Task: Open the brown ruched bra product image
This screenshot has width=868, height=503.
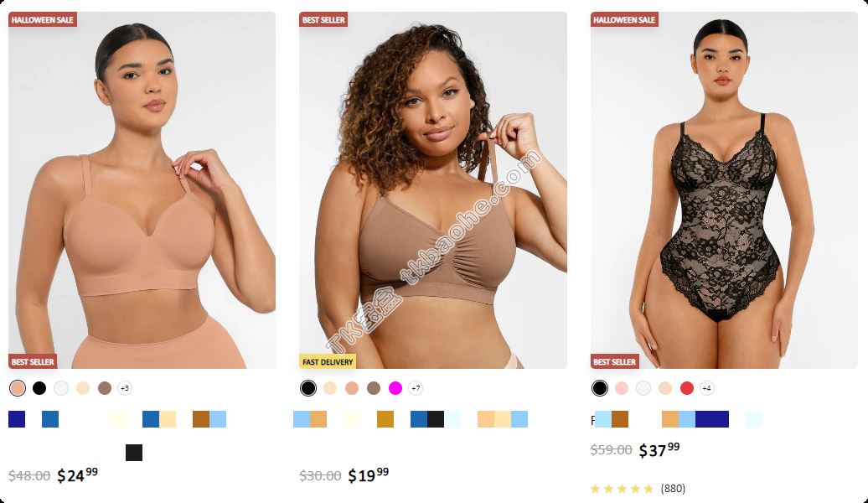Action: point(433,190)
